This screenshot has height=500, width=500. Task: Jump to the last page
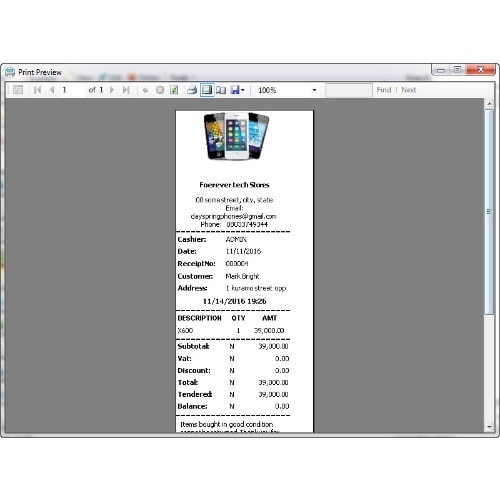coord(126,90)
